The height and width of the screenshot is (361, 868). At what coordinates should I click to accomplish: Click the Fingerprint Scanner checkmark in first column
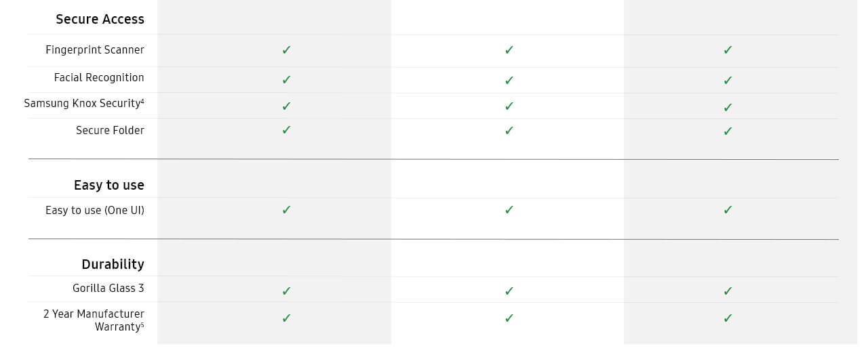pos(286,49)
